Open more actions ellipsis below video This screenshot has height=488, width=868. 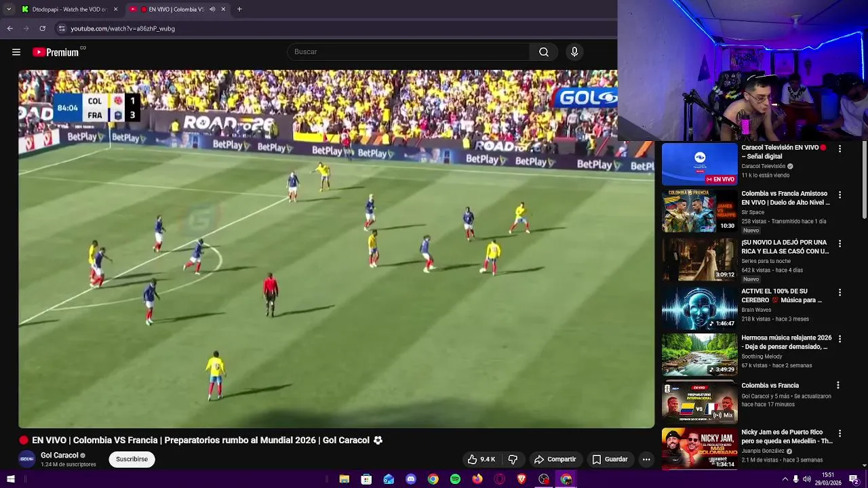646,460
